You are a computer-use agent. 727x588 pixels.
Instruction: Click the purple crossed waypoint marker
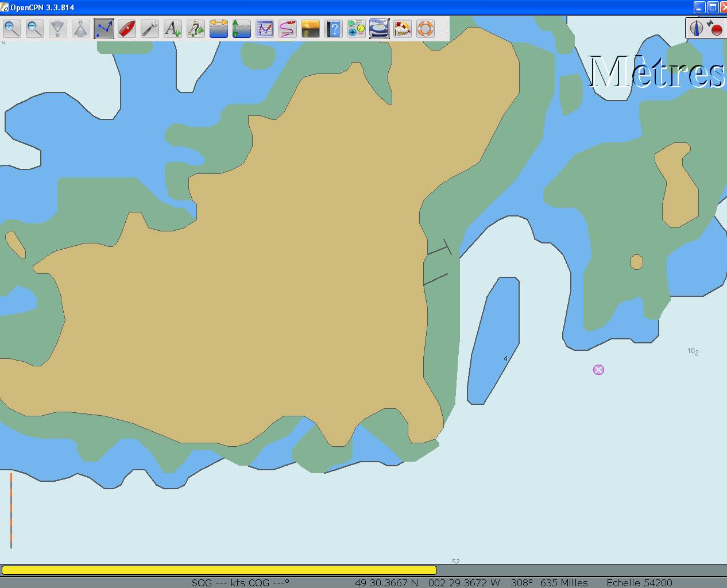[598, 370]
